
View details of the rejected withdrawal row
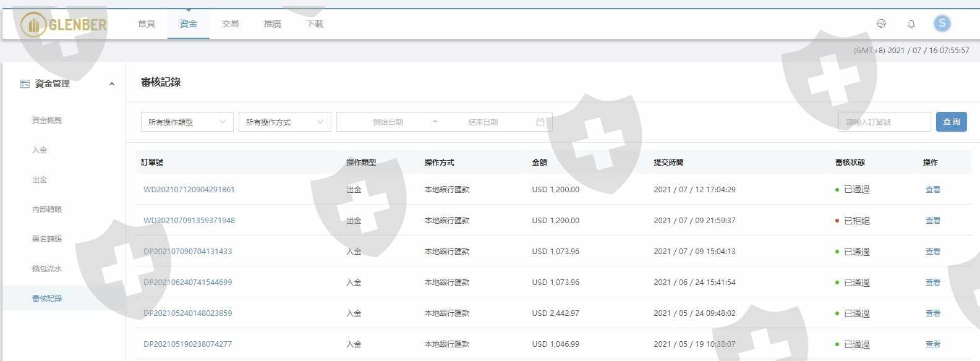[x=932, y=221]
